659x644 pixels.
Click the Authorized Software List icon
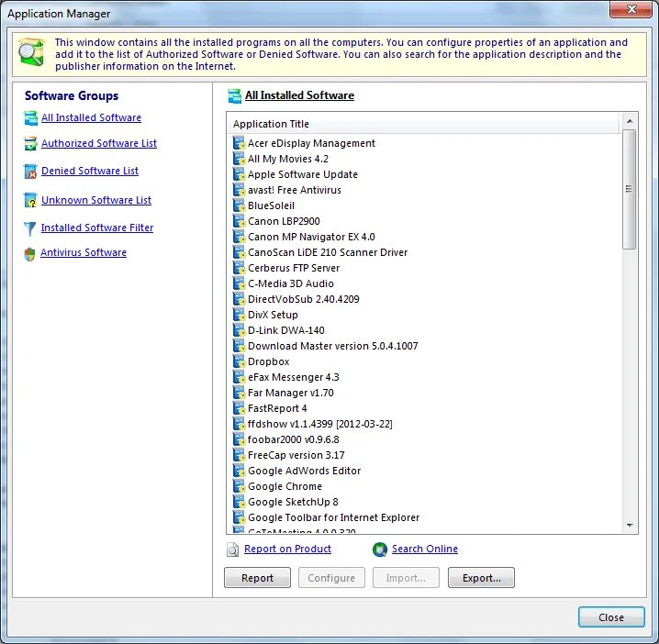[x=30, y=144]
